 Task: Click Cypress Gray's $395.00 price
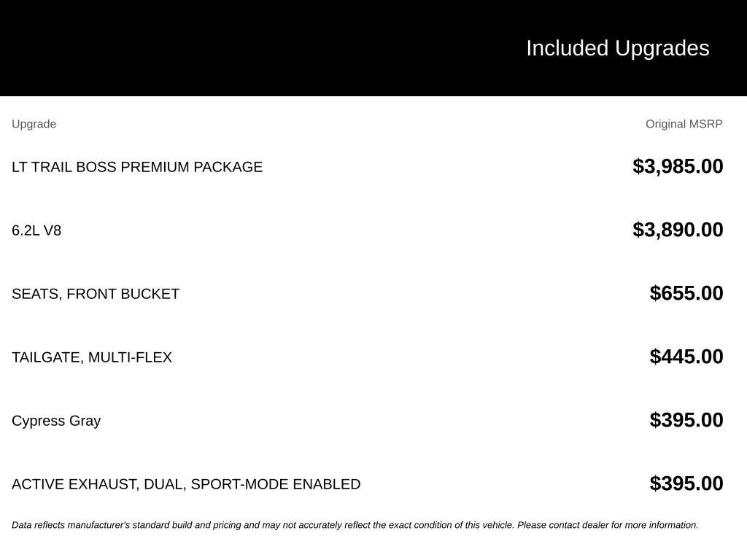[x=686, y=419]
